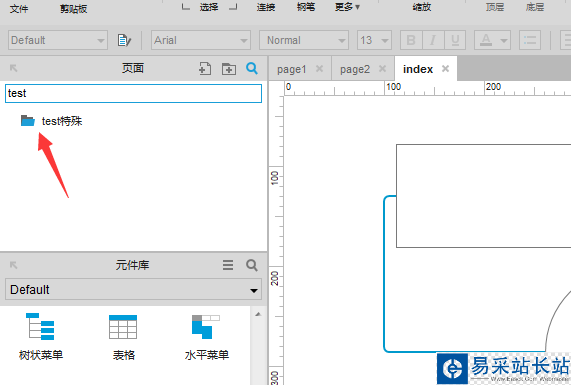Open the font size 13 dropdown
This screenshot has width=571, height=385.
[x=374, y=40]
